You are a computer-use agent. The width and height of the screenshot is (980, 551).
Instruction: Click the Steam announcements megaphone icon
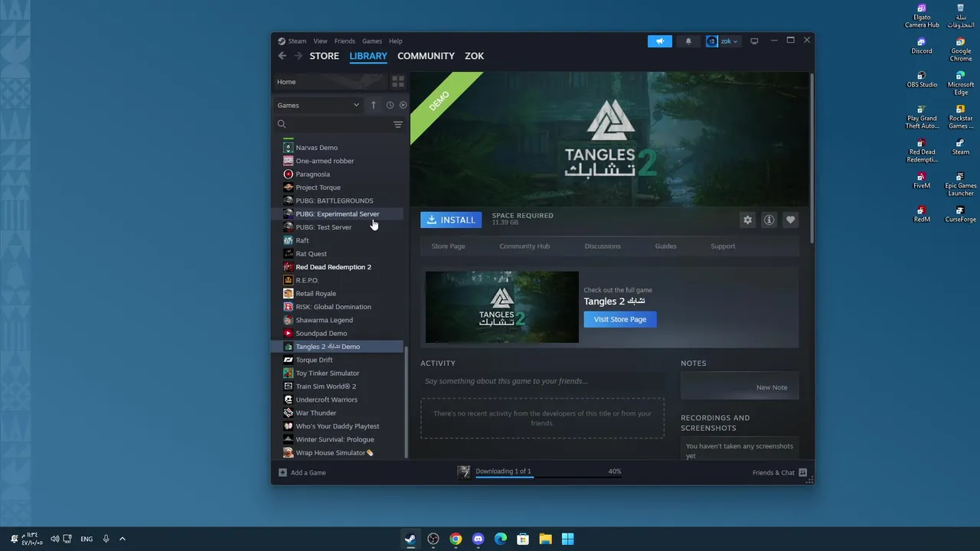(x=659, y=41)
